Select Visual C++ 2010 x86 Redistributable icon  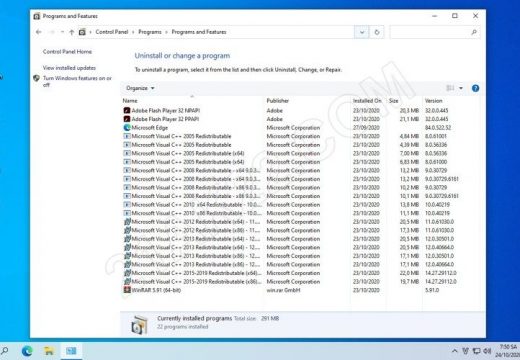click(127, 213)
